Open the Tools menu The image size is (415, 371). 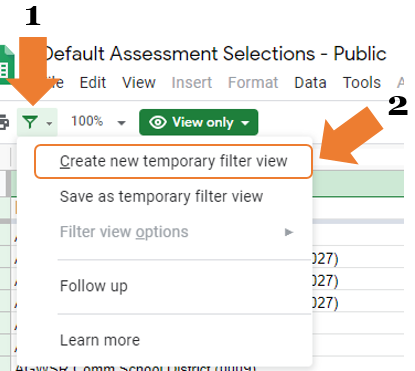coord(362,82)
